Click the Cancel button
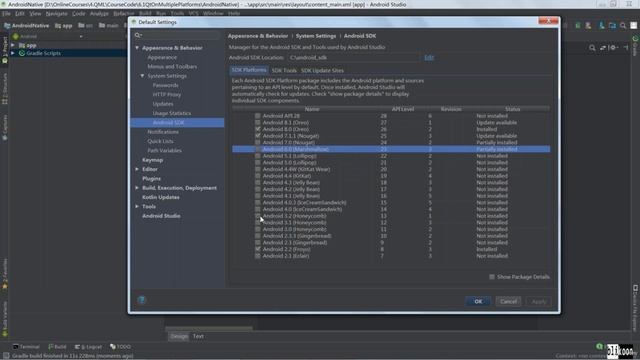 (508, 301)
